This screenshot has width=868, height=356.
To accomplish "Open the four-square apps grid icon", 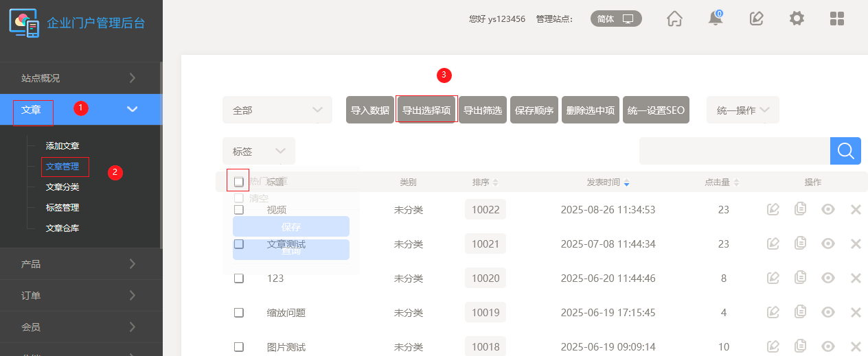I will 837,19.
